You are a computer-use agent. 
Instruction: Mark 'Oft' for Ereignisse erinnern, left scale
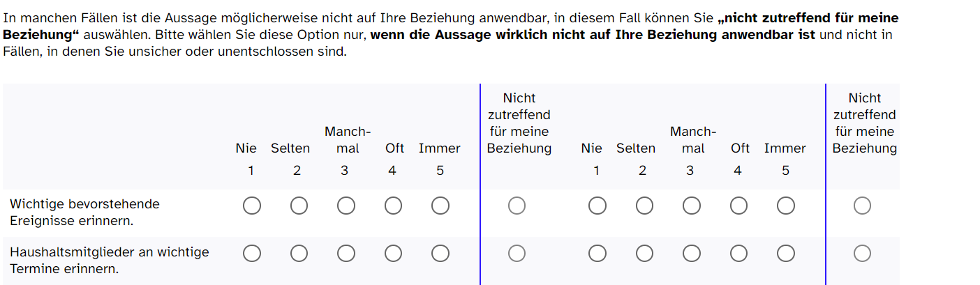[x=393, y=206]
